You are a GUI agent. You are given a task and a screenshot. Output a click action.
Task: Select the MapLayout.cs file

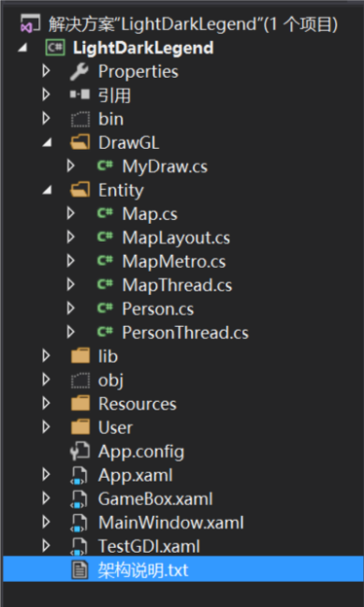click(176, 238)
